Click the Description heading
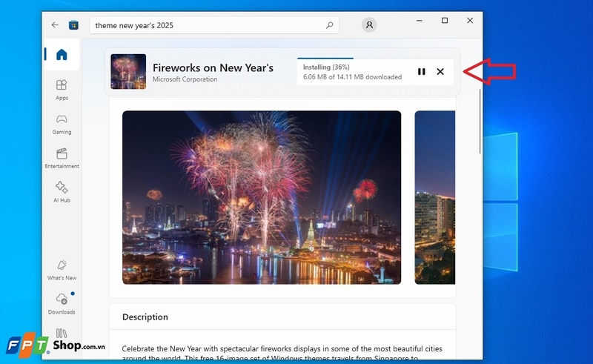593x364 pixels. click(x=145, y=317)
